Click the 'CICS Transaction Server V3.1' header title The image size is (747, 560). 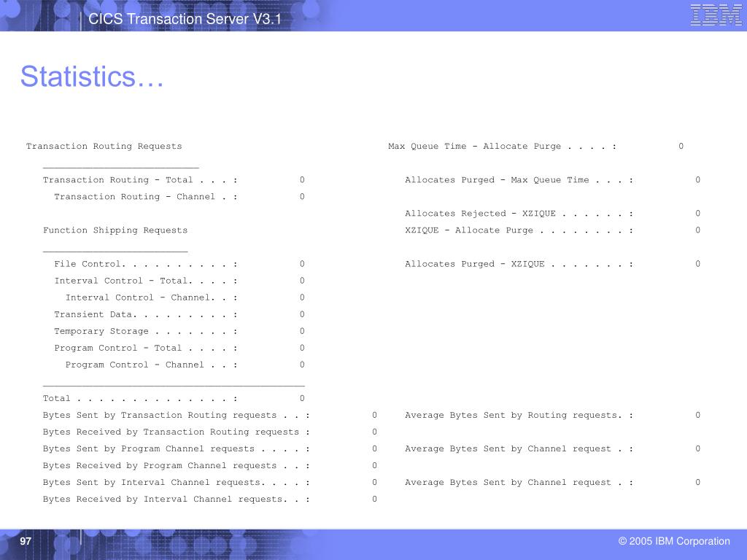[185, 19]
